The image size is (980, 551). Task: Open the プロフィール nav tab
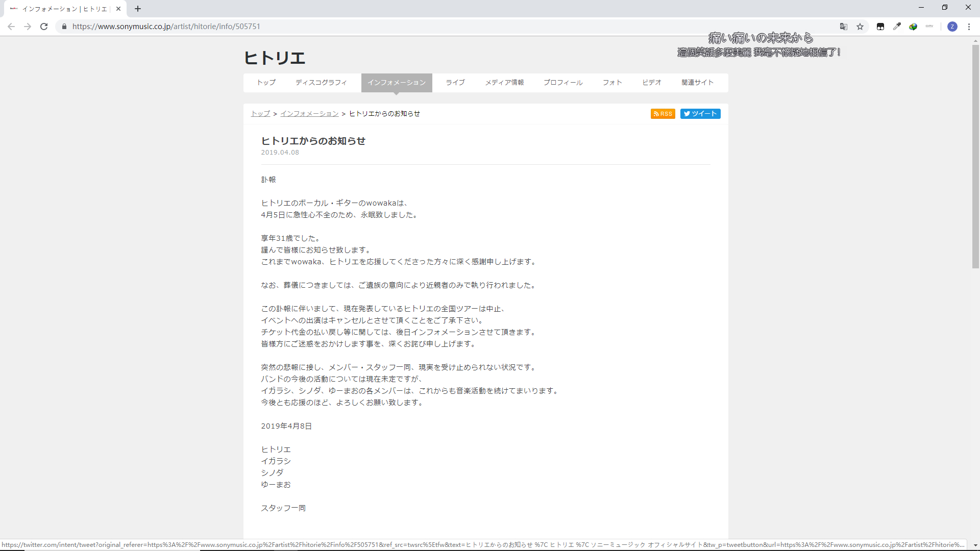click(x=563, y=83)
